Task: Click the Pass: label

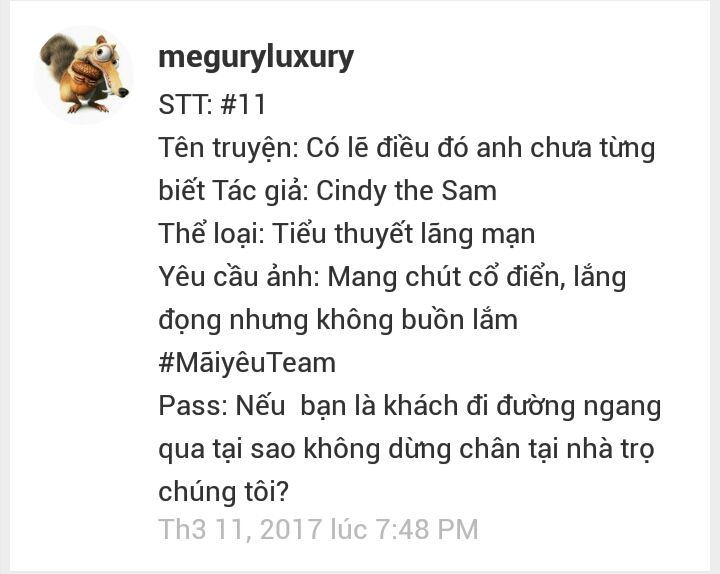Action: 193,406
